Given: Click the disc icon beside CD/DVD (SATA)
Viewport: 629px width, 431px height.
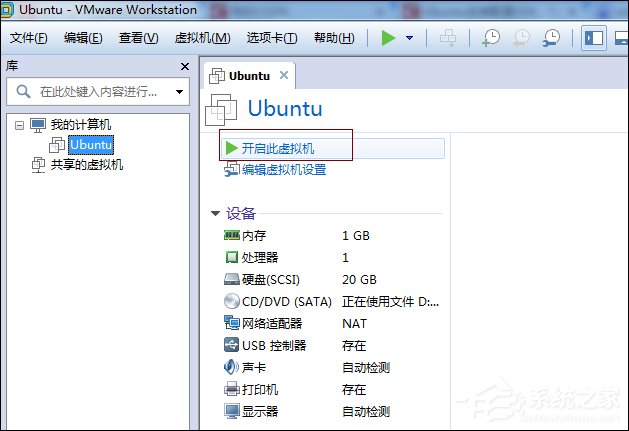Looking at the screenshot, I should [231, 301].
